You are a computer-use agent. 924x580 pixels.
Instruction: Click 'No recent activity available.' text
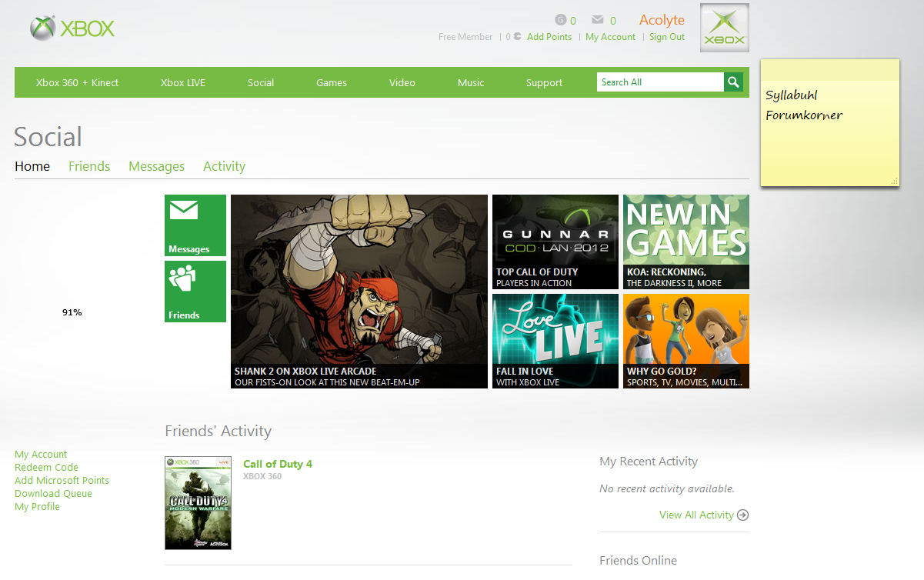[x=667, y=488]
